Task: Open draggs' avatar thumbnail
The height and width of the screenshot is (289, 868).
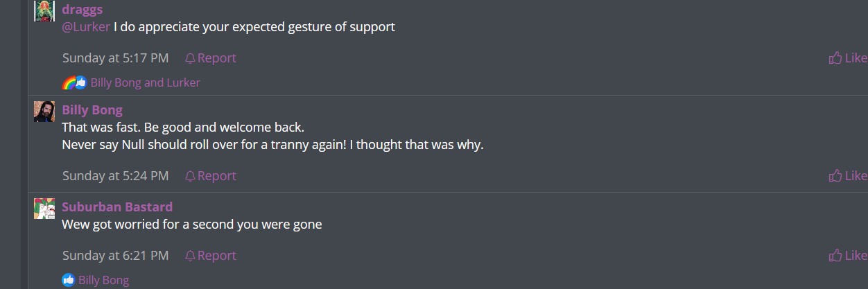Action: pos(44,11)
